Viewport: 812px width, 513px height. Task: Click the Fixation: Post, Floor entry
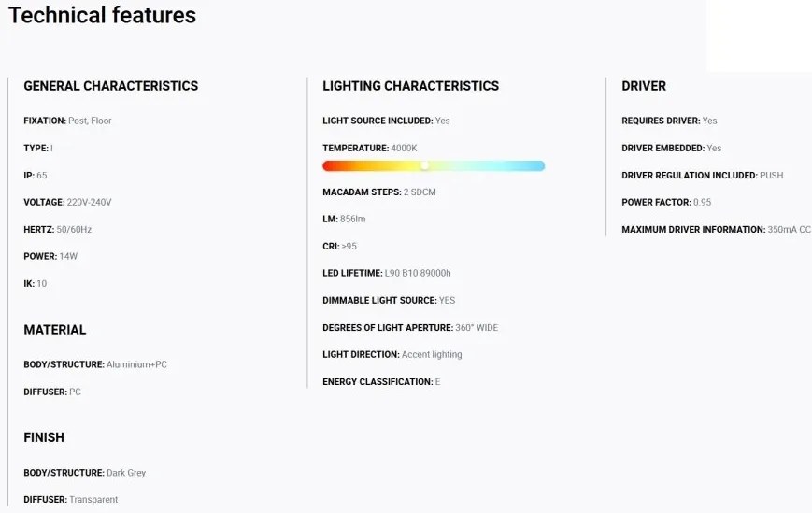[x=67, y=121]
